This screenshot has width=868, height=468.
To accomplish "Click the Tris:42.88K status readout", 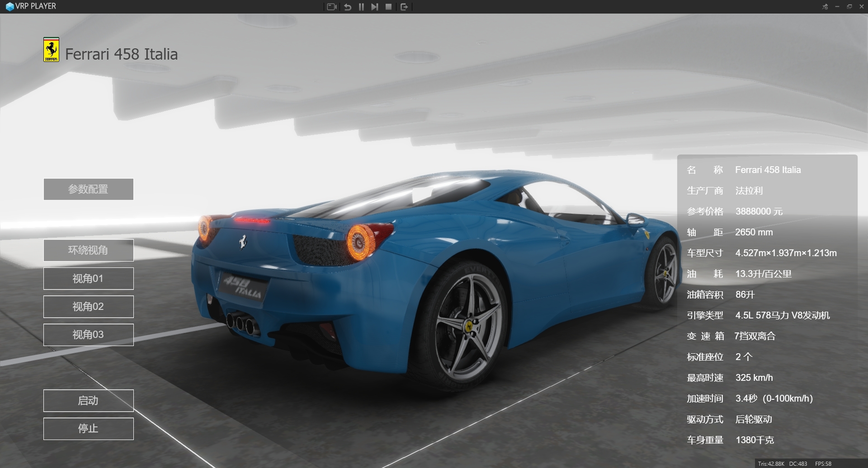I will click(x=771, y=464).
